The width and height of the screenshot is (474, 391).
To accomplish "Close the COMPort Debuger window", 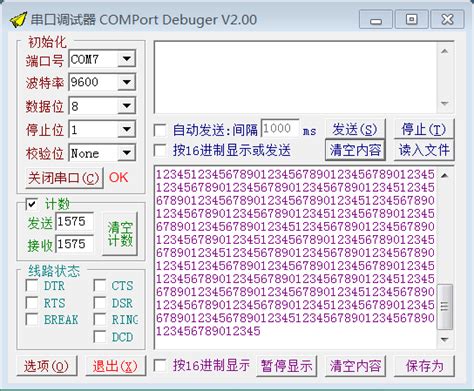I will (447, 20).
